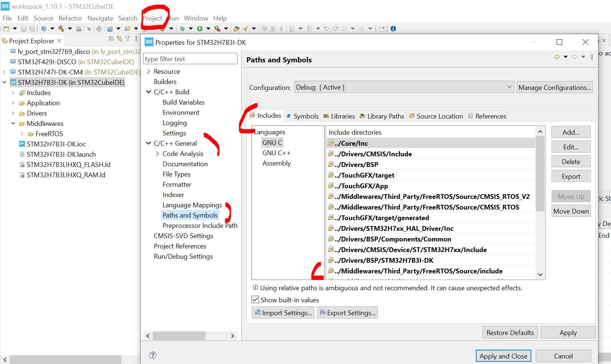This screenshot has height=364, width=611.
Task: Click the skip breakpoints toolbar icon
Action: [89, 29]
